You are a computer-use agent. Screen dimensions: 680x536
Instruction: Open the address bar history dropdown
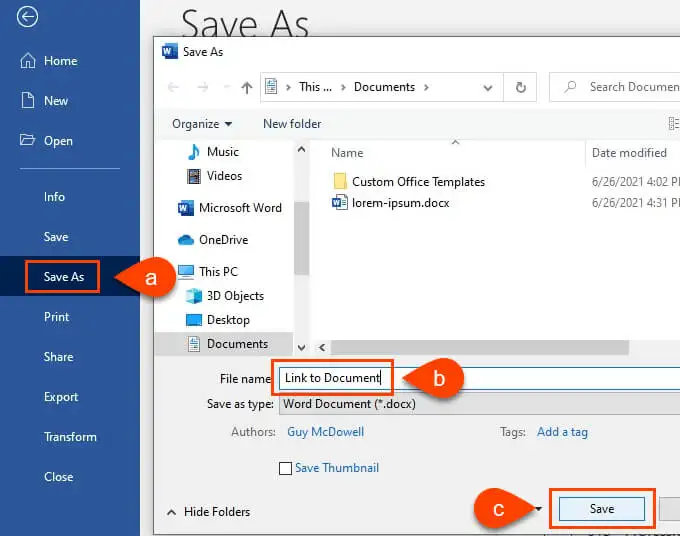click(488, 88)
